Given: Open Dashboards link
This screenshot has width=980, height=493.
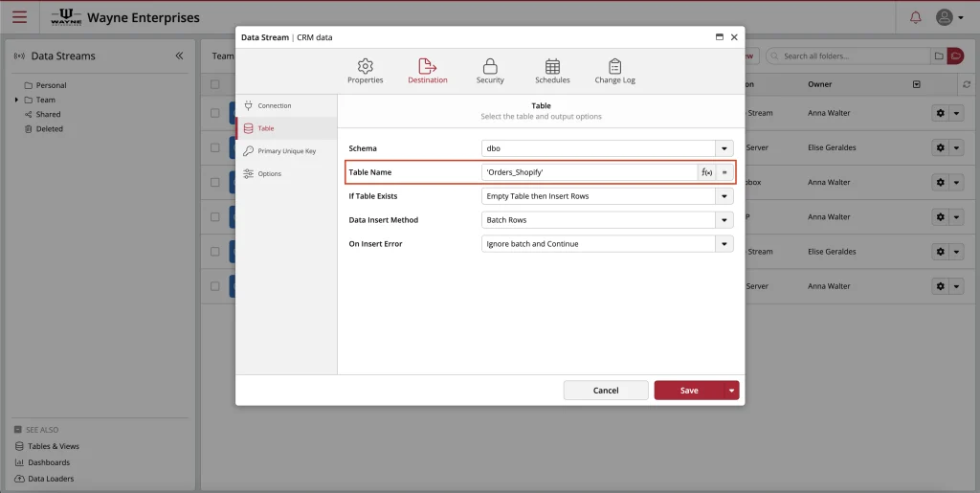Looking at the screenshot, I should click(x=42, y=462).
